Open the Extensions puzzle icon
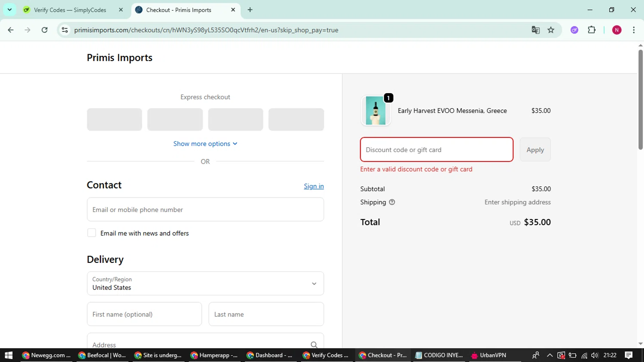The width and height of the screenshot is (644, 362). click(592, 30)
